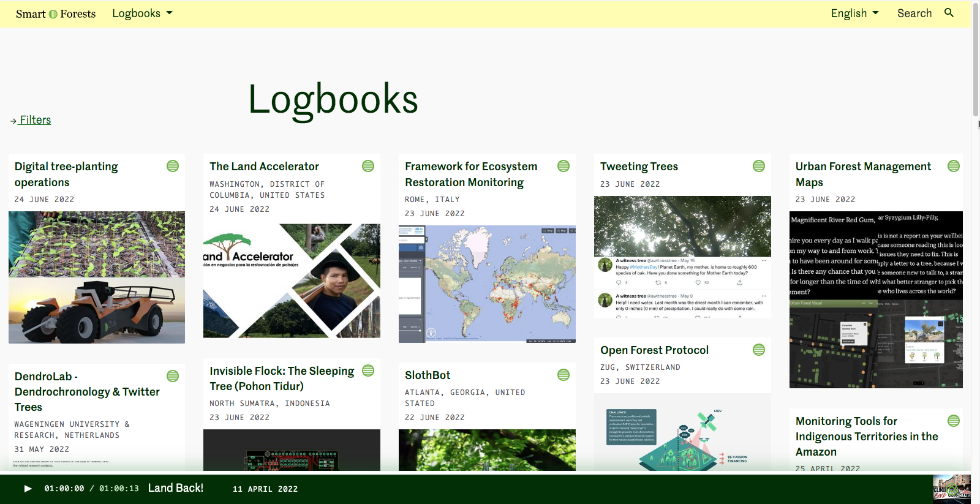Open the Search menu item

tap(914, 13)
